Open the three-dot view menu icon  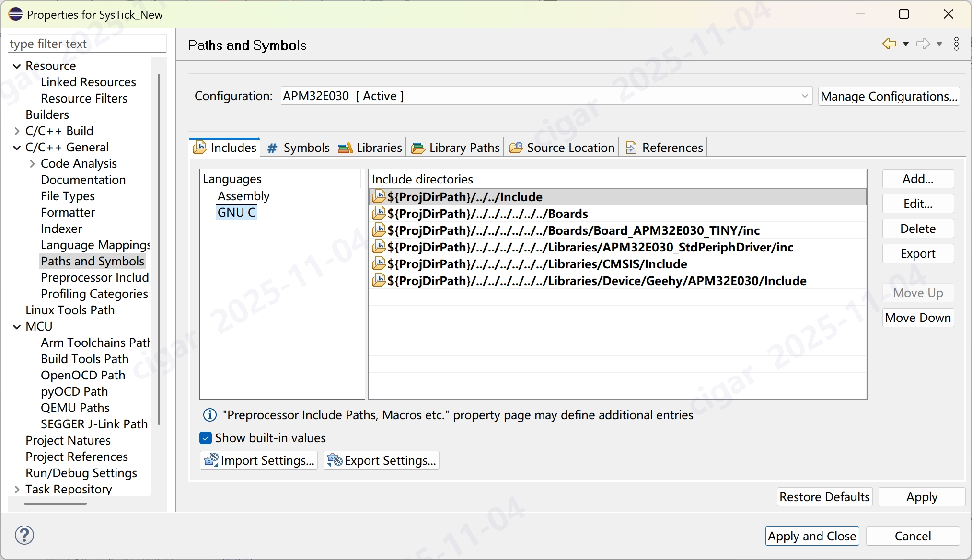pyautogui.click(x=956, y=44)
